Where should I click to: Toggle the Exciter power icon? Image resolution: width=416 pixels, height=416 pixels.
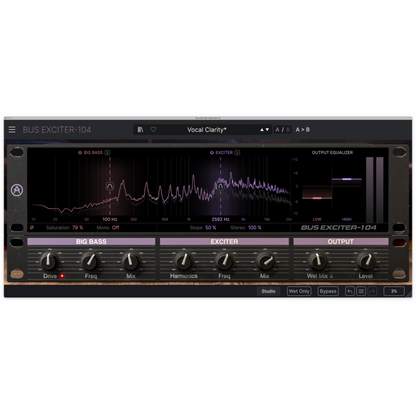pos(212,152)
